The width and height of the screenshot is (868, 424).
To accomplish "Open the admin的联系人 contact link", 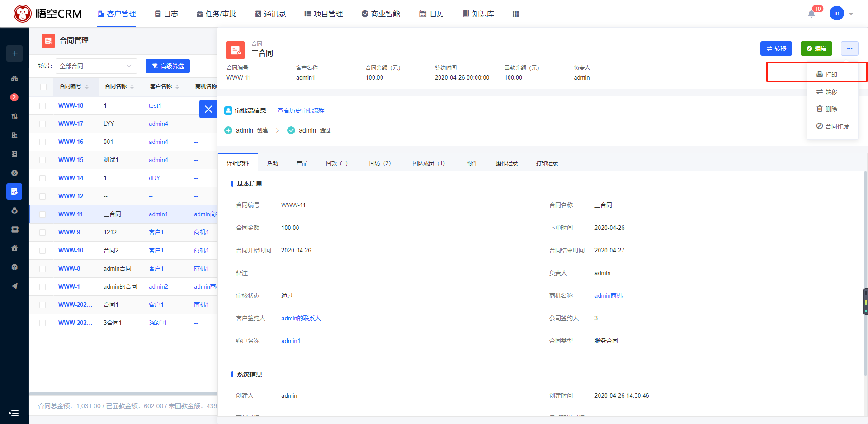I will (x=301, y=319).
